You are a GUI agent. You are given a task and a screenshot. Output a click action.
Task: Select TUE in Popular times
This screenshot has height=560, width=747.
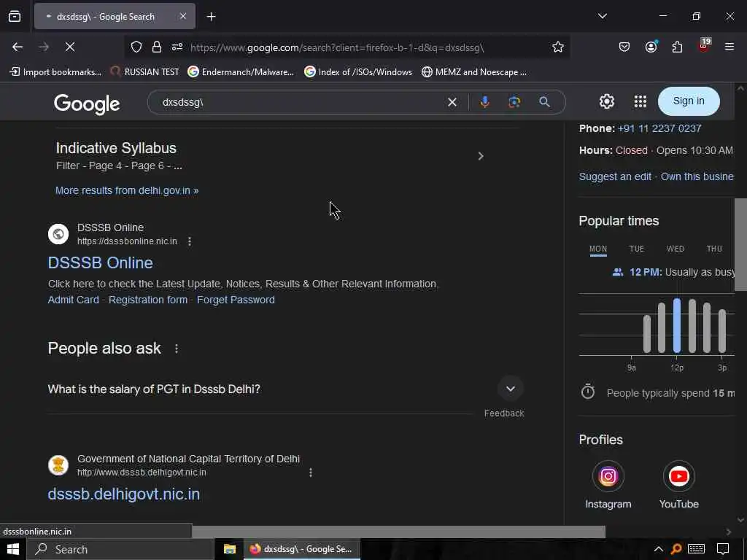636,249
